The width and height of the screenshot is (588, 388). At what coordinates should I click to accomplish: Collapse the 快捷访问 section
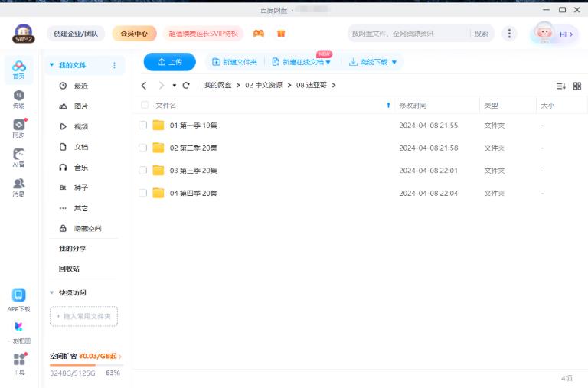point(52,292)
